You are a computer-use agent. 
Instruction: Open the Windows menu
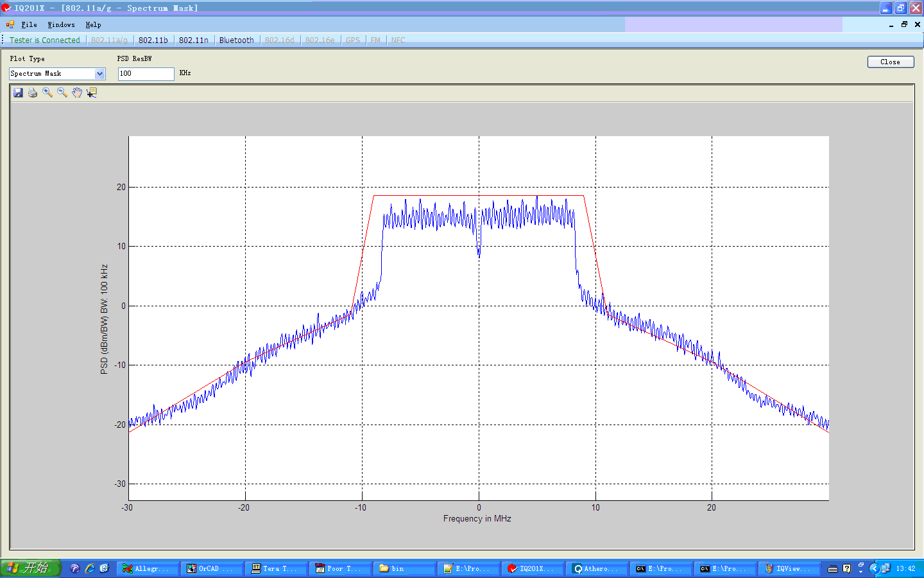point(61,24)
